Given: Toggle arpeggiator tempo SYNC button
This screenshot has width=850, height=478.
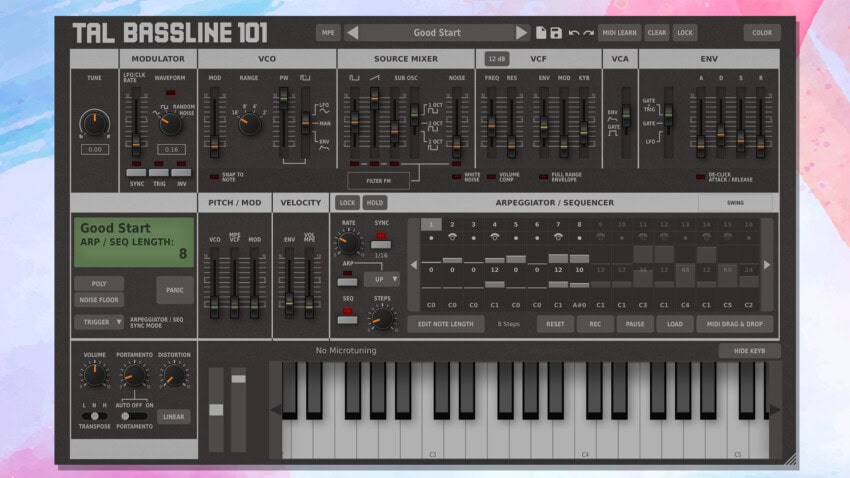Looking at the screenshot, I should click(381, 244).
